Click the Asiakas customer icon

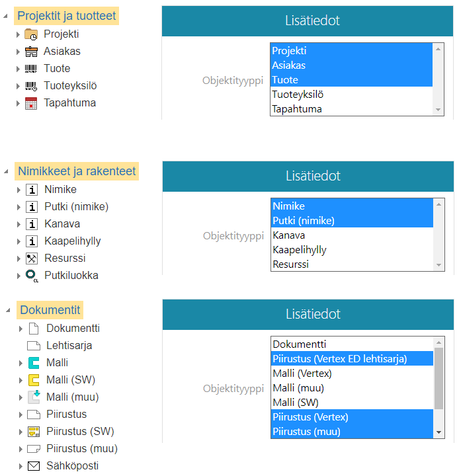(x=30, y=52)
